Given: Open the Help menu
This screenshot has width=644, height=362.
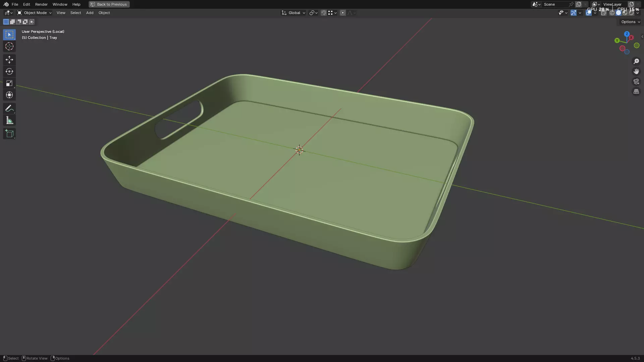Looking at the screenshot, I should coord(76,4).
